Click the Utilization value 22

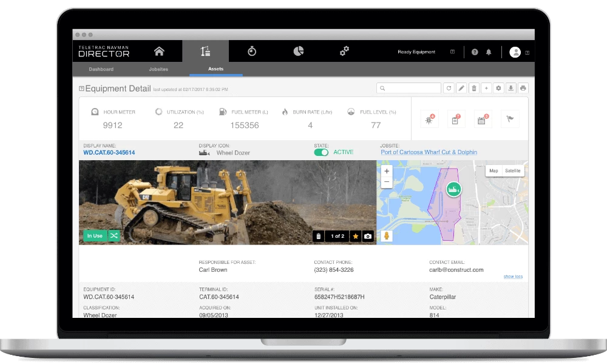(x=178, y=126)
